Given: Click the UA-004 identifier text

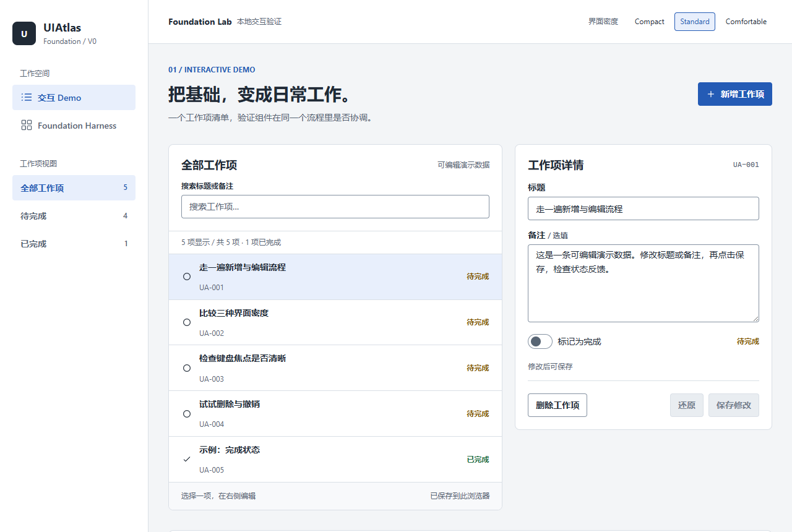Looking at the screenshot, I should tap(212, 424).
